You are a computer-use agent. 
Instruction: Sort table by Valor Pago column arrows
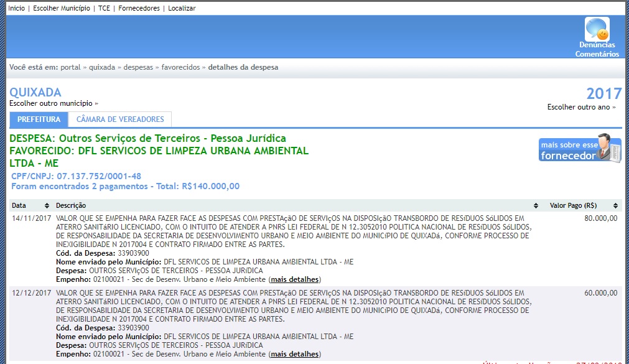616,205
